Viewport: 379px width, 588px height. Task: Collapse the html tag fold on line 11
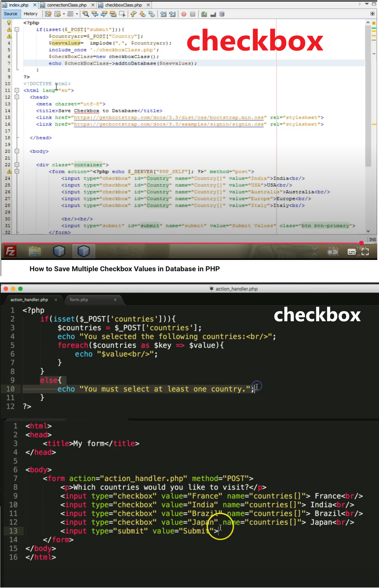17,90
